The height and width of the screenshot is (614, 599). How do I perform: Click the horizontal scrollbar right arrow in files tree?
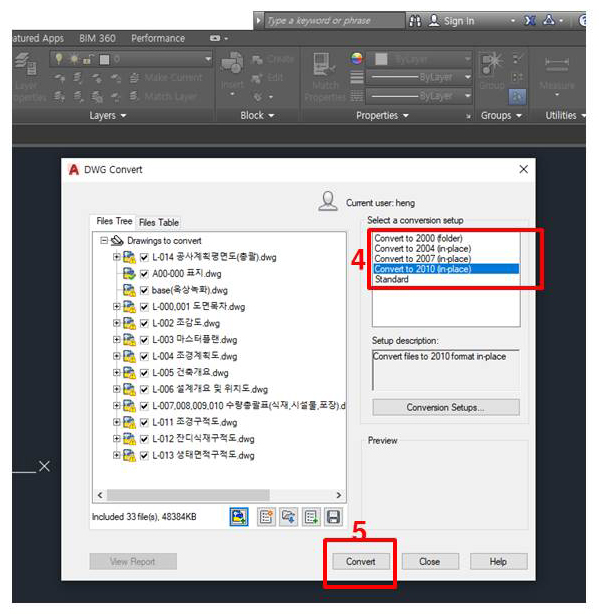[x=339, y=495]
